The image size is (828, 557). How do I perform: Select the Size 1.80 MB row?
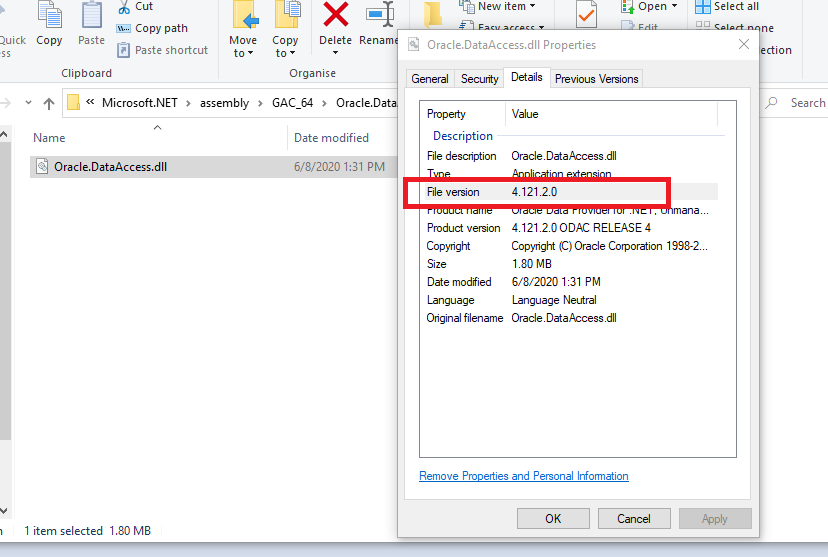click(x=572, y=264)
